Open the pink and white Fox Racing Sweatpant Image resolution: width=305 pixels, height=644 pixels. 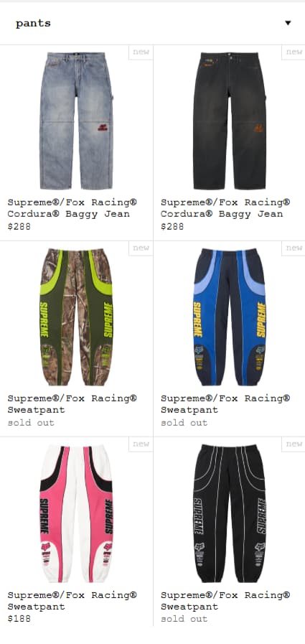[76, 513]
